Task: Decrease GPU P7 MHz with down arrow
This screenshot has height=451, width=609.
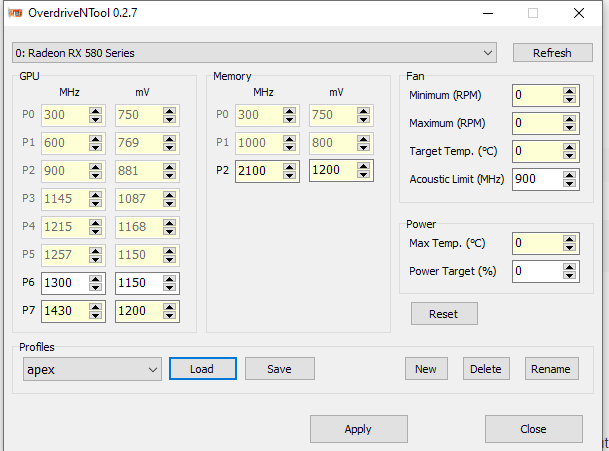Action: click(x=96, y=315)
